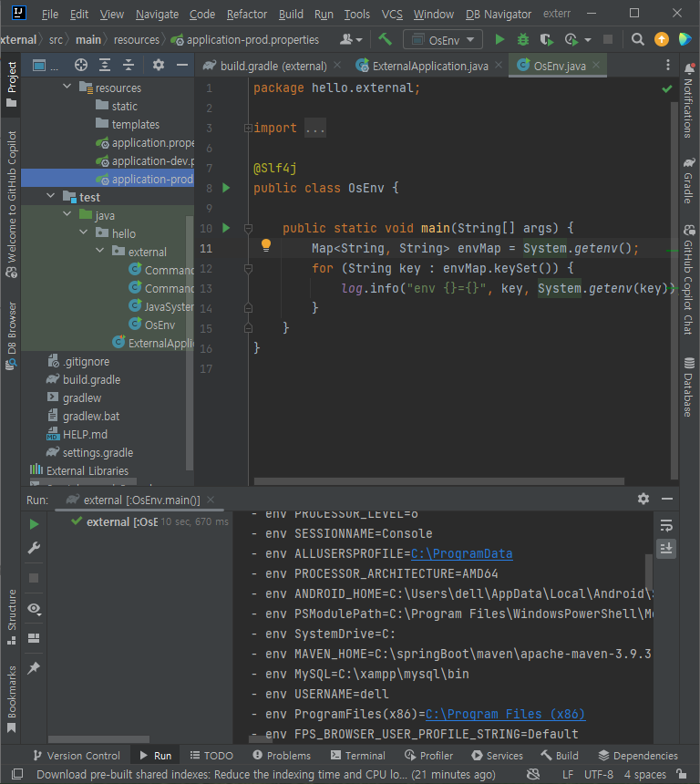Toggle scroll to end in console
The image size is (700, 784).
(x=666, y=549)
